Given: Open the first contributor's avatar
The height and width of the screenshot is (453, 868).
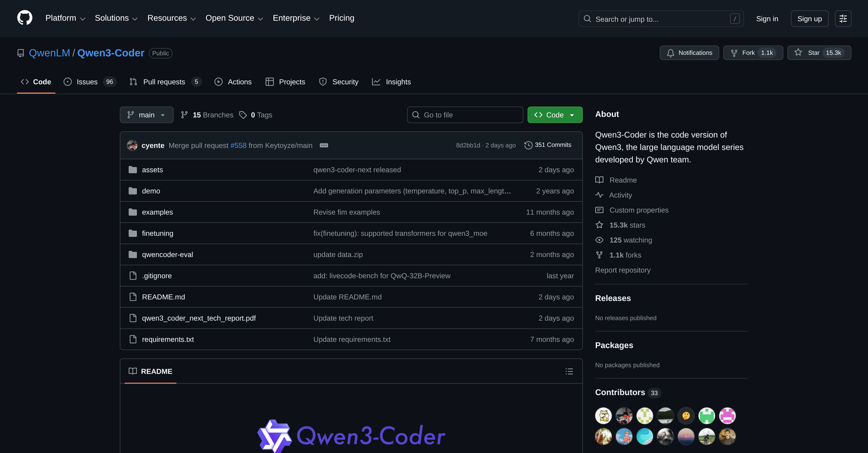Looking at the screenshot, I should point(603,415).
